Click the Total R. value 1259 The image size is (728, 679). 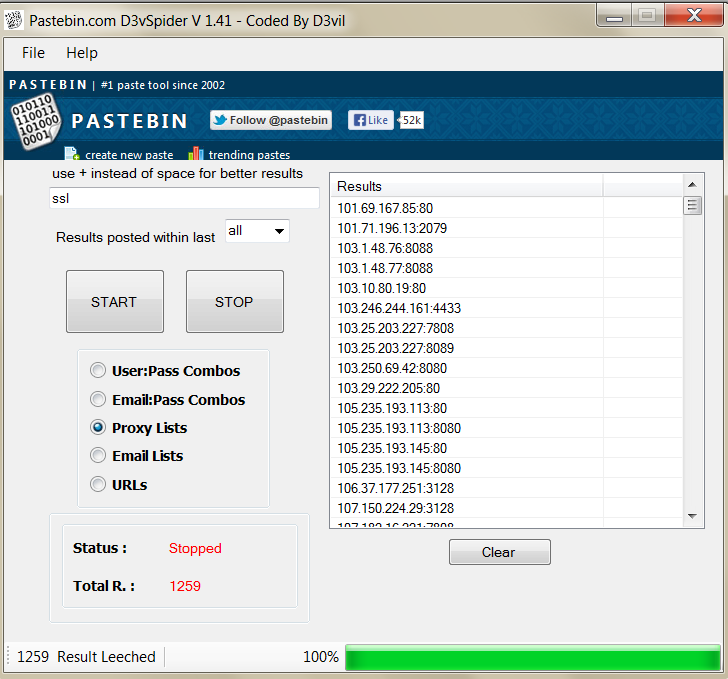[x=185, y=586]
